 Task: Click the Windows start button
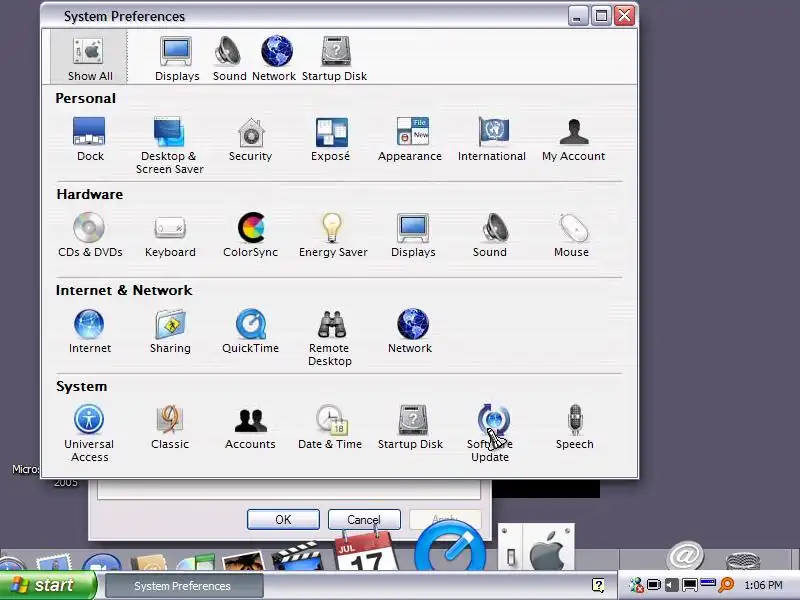(47, 585)
